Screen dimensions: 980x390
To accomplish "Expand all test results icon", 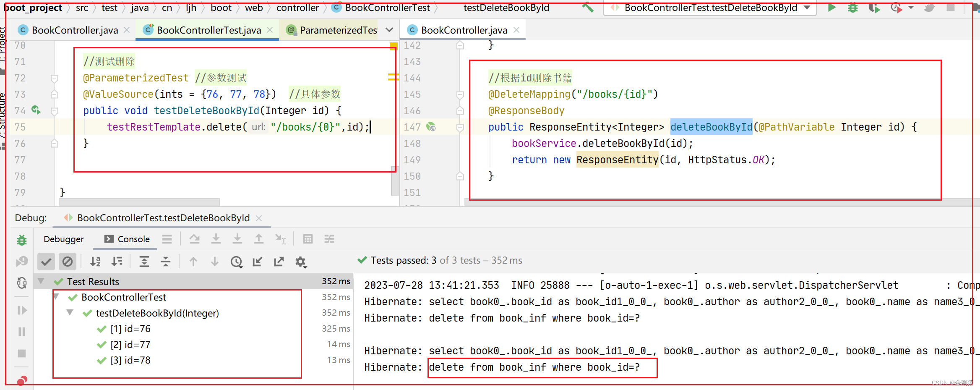I will pos(144,262).
